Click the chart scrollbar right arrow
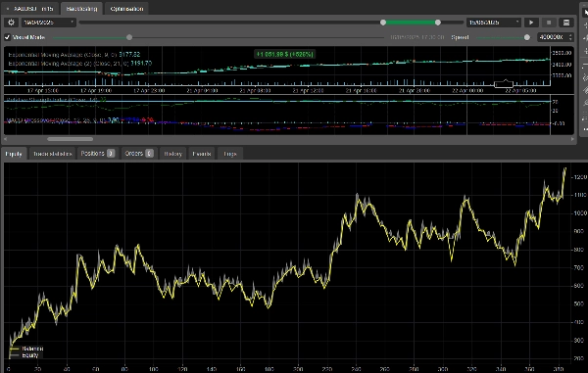The width and height of the screenshot is (588, 373). coord(572,139)
